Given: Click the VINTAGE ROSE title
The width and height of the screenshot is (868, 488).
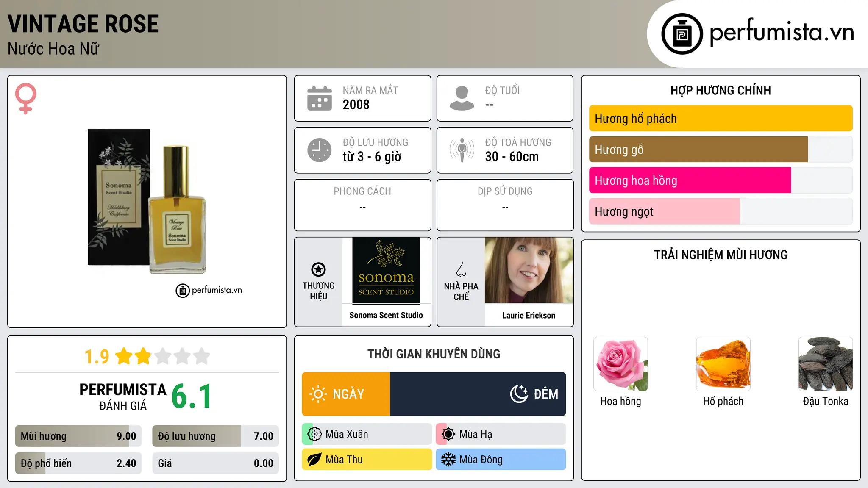Looking at the screenshot, I should (x=83, y=24).
